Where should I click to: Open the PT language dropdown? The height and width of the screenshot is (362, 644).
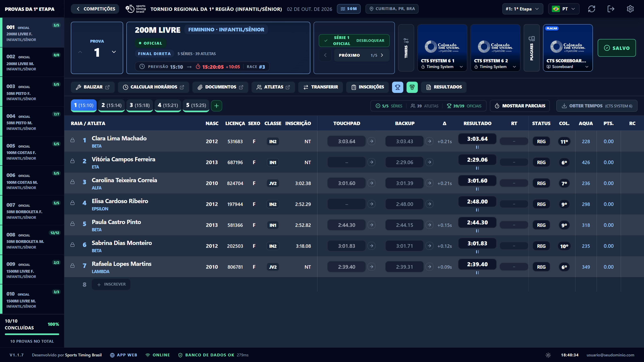564,9
